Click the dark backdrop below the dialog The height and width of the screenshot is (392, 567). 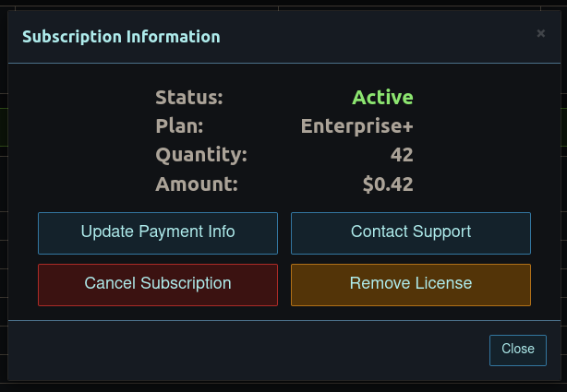(x=277, y=386)
